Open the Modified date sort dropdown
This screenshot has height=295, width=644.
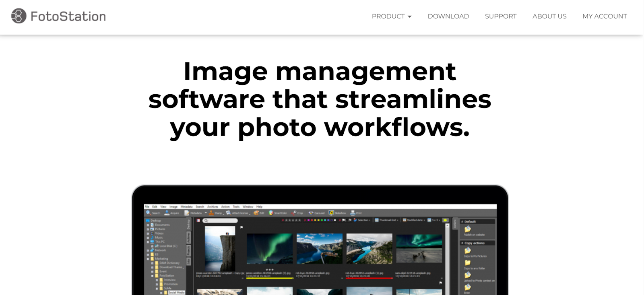click(414, 220)
